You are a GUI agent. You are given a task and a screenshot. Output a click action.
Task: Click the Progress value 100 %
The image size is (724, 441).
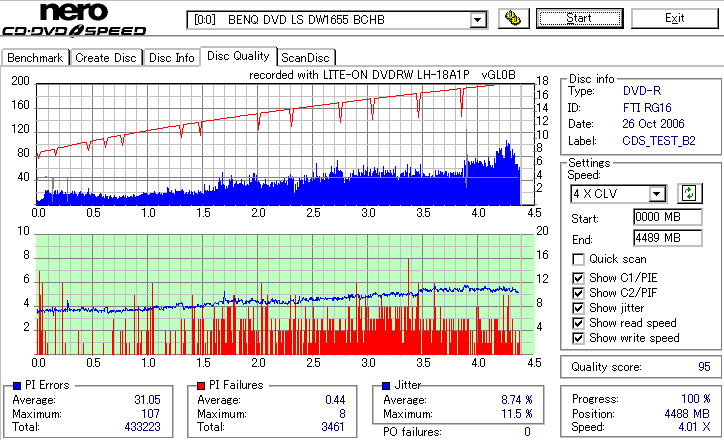[x=696, y=399]
